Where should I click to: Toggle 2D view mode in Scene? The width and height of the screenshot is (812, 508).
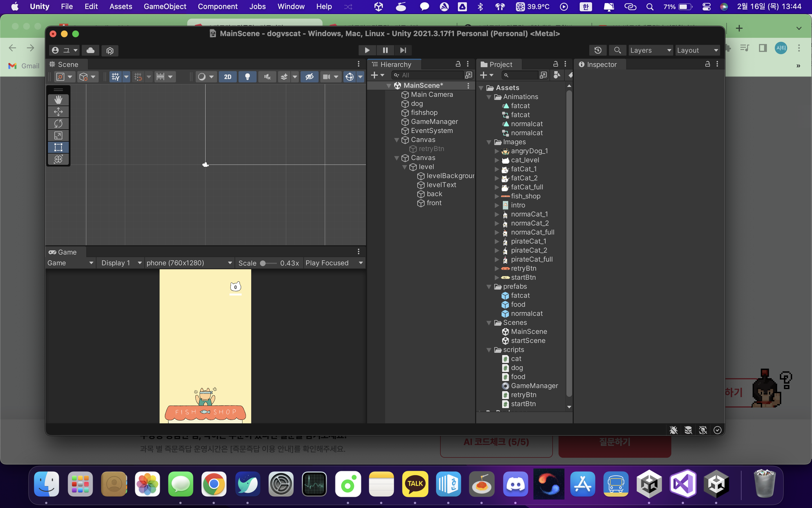coord(228,77)
